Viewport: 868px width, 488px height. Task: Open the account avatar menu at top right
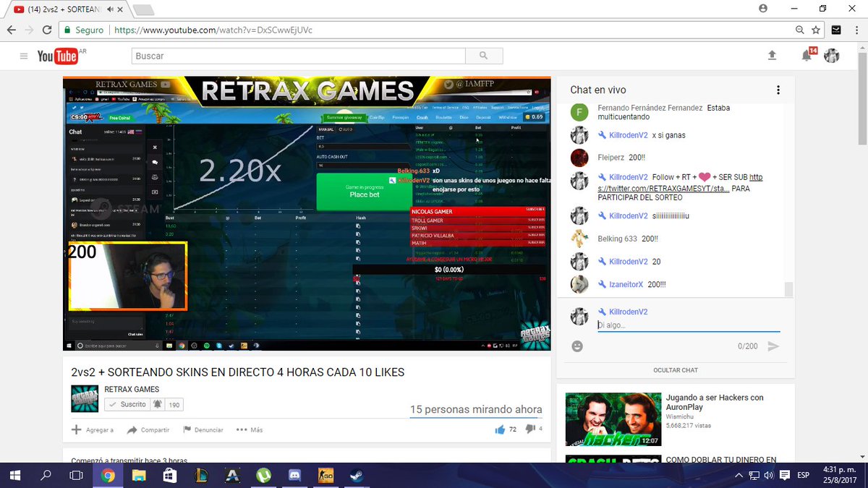[x=832, y=56]
